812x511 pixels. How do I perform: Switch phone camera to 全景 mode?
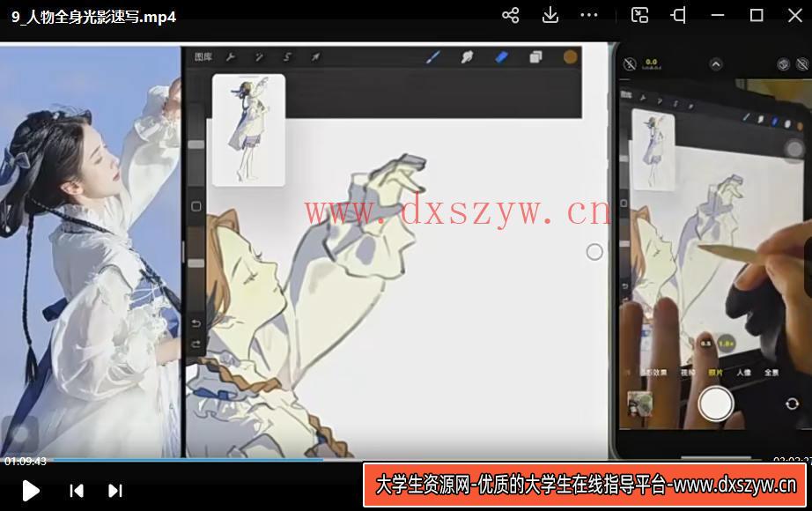771,372
